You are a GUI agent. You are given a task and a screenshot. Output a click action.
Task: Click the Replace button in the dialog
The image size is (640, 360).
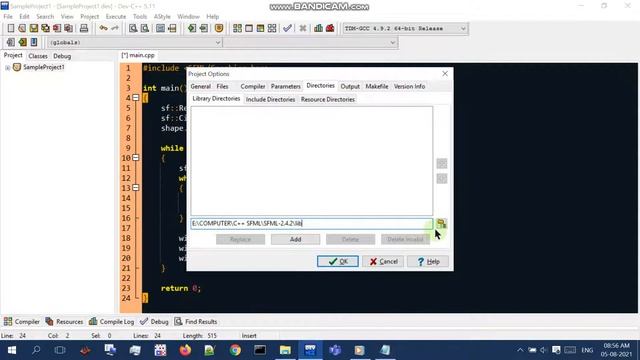(x=240, y=239)
